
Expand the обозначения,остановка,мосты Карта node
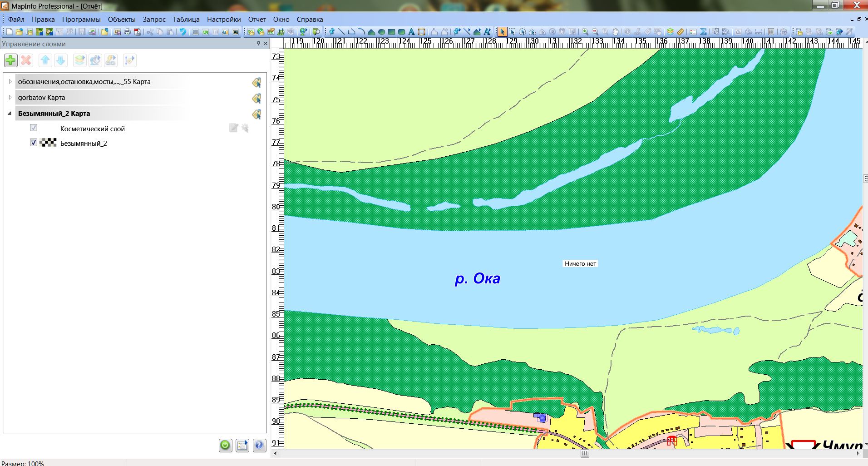click(10, 82)
